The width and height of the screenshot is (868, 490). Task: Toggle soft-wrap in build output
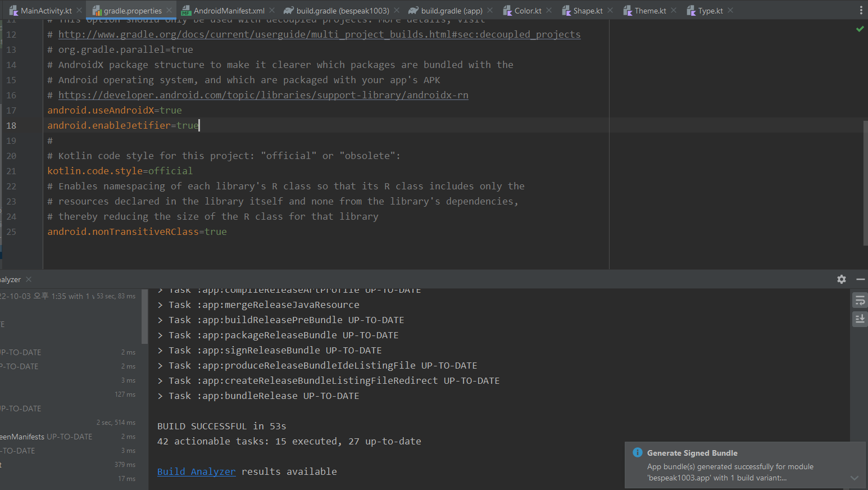[860, 301]
